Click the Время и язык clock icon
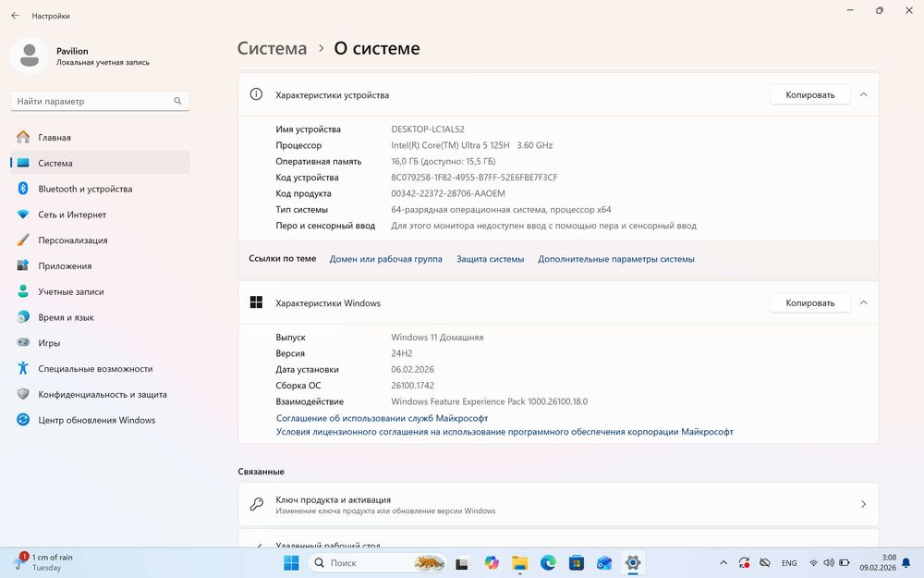Viewport: 924px width, 578px height. coord(23,316)
